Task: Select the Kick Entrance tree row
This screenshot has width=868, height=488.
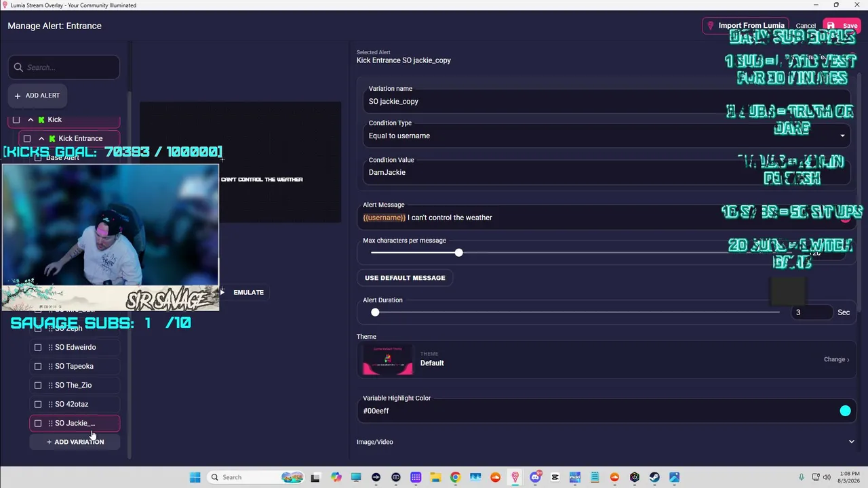Action: click(x=69, y=139)
